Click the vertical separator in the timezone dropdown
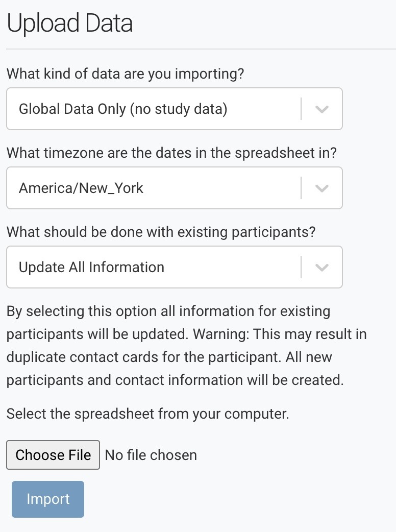The height and width of the screenshot is (532, 396). pos(301,188)
